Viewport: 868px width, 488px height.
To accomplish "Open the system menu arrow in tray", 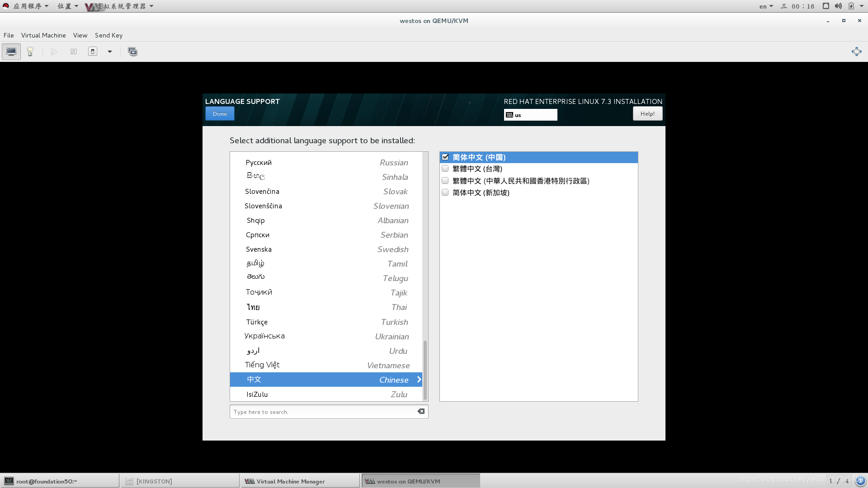I will 862,6.
